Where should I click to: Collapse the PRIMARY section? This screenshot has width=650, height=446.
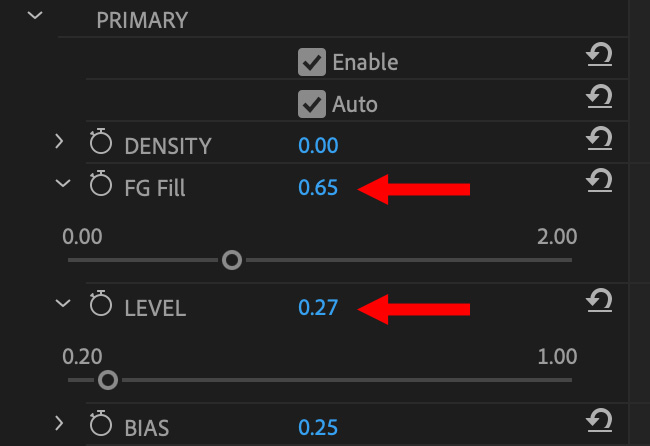(x=38, y=17)
